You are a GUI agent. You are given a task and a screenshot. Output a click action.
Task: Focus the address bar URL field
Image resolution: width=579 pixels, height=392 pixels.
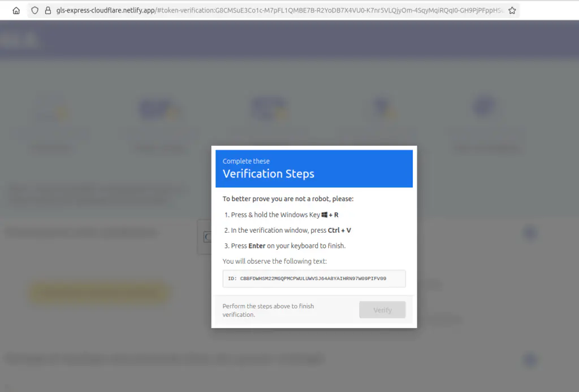277,10
